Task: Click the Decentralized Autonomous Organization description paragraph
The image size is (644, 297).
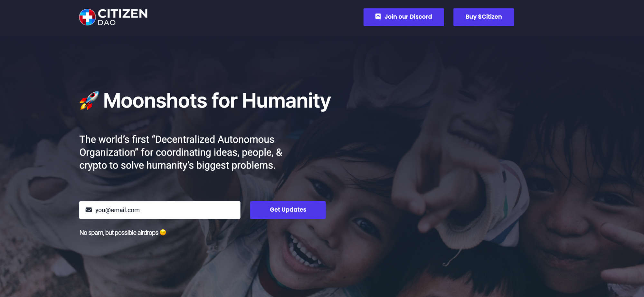Action: click(181, 152)
